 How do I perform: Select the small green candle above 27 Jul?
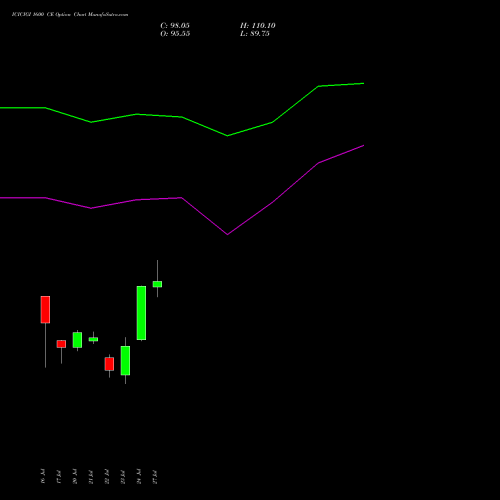(x=157, y=284)
